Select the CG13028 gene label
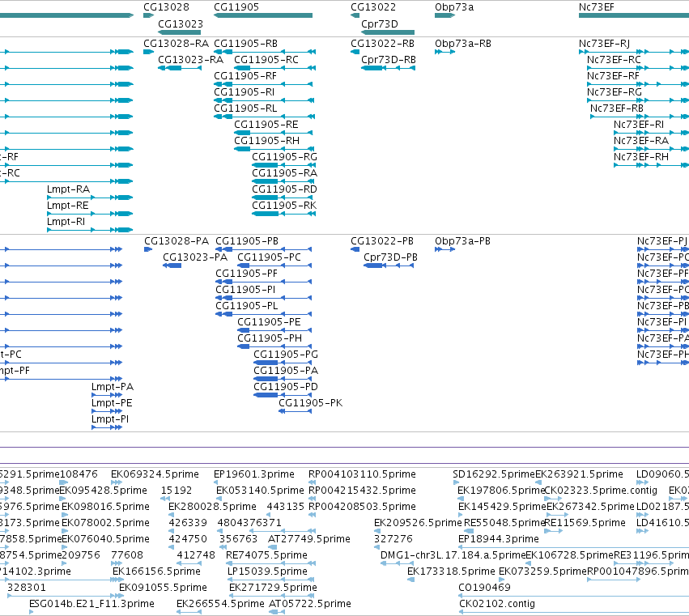Viewport: 689px width, 616px height. (x=166, y=7)
